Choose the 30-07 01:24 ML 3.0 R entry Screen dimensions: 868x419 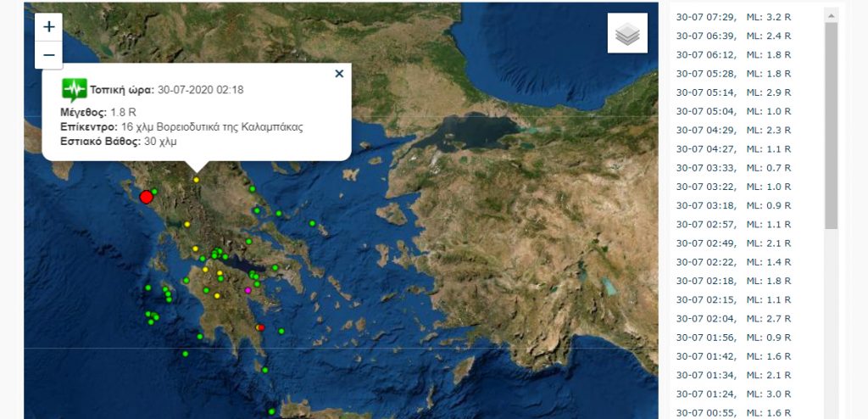pos(733,393)
